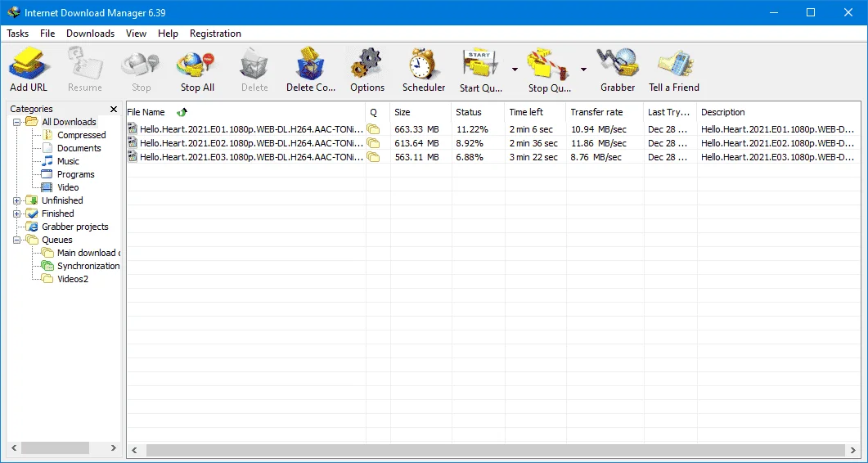The image size is (868, 463).
Task: Select the Videos2 queue
Action: 73,279
